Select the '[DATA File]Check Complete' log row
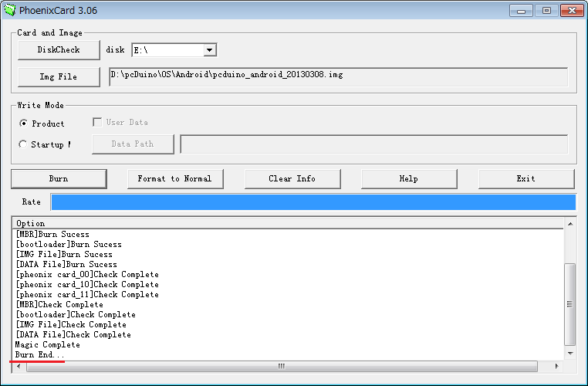This screenshot has height=386, width=588. coord(289,335)
